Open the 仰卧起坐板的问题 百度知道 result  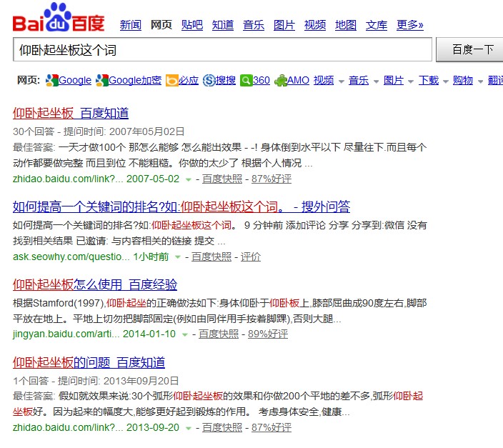click(x=89, y=362)
